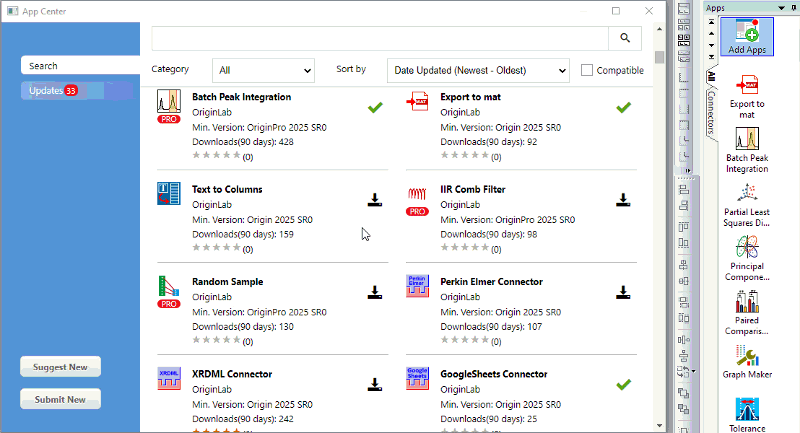Select the Search tab in sidebar
The height and width of the screenshot is (433, 800).
(x=78, y=65)
